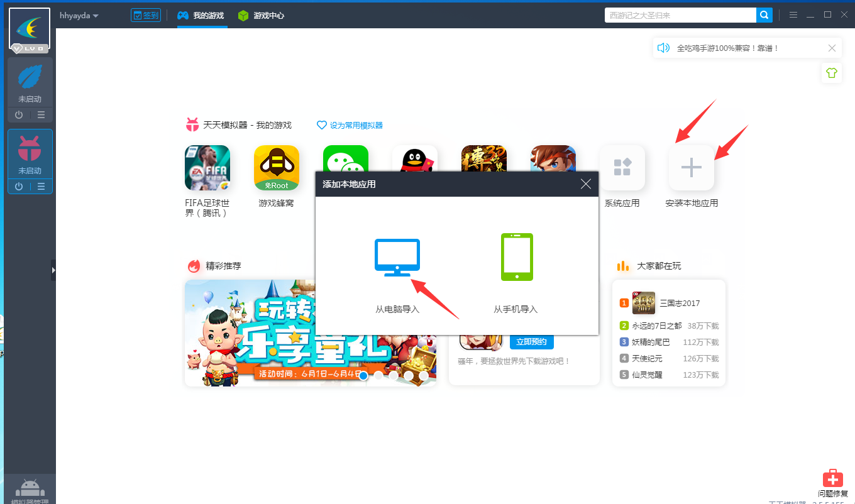
Task: Click the 立即预约 button
Action: tap(532, 342)
